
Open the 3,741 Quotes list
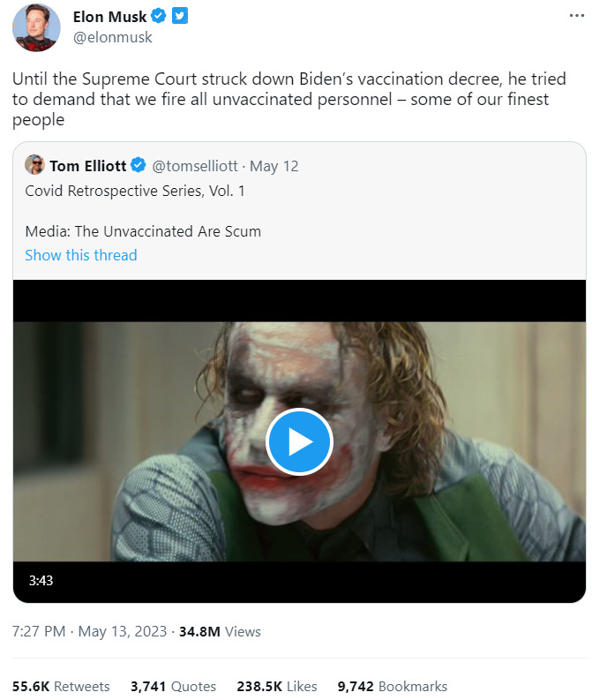point(173,686)
